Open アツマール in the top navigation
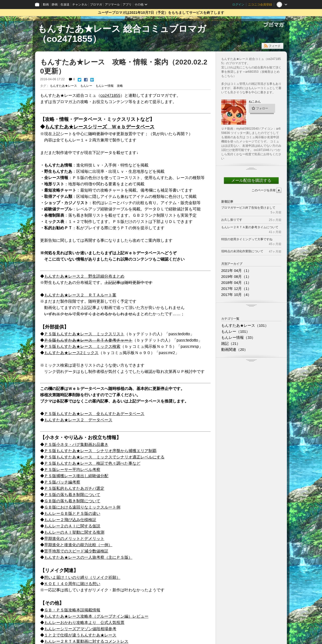 (x=112, y=5)
